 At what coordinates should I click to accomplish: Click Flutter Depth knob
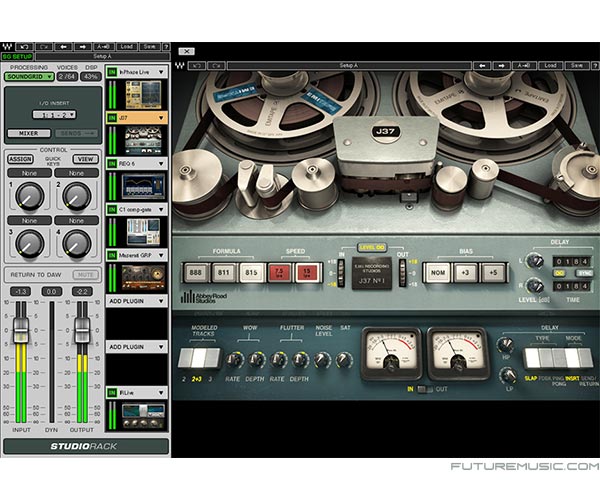click(x=300, y=360)
